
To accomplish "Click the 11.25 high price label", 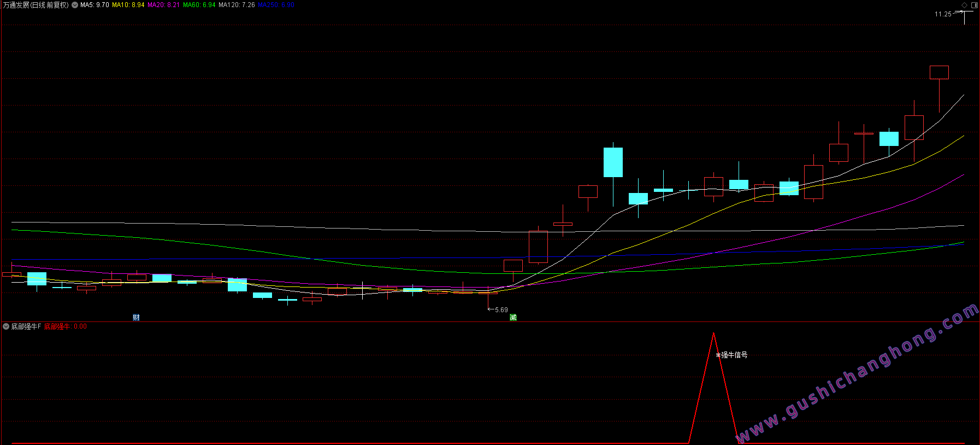I will pyautogui.click(x=943, y=14).
